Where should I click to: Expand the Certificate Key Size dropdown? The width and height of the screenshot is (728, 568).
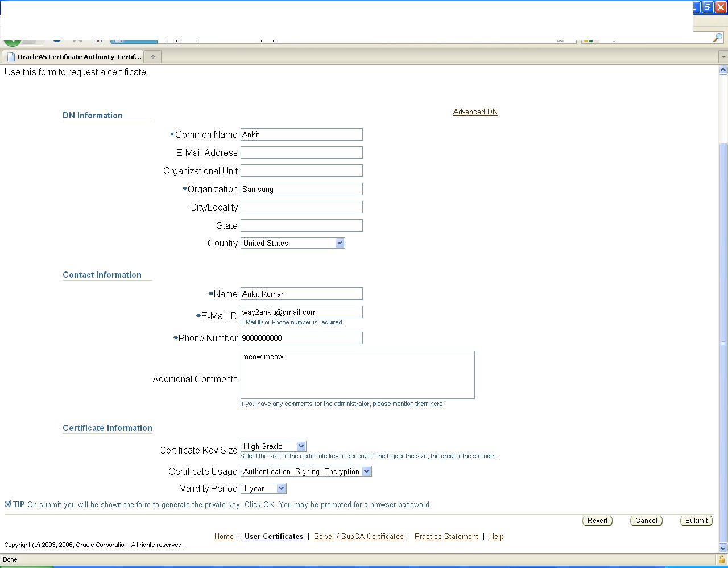274,446
